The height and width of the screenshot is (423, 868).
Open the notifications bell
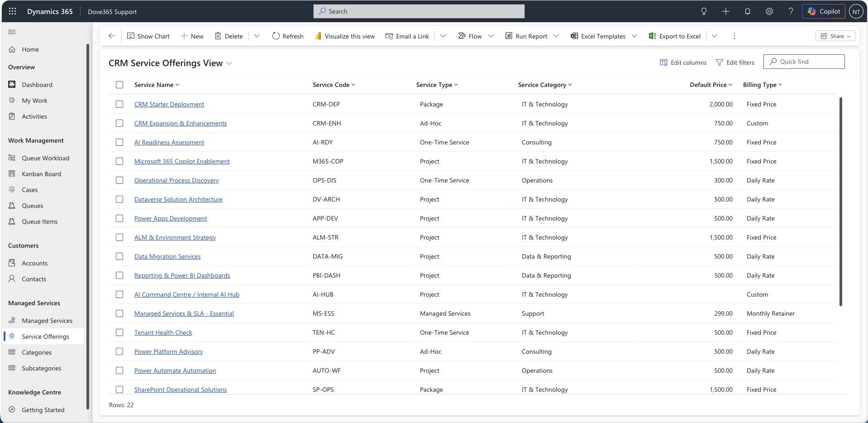click(x=747, y=11)
